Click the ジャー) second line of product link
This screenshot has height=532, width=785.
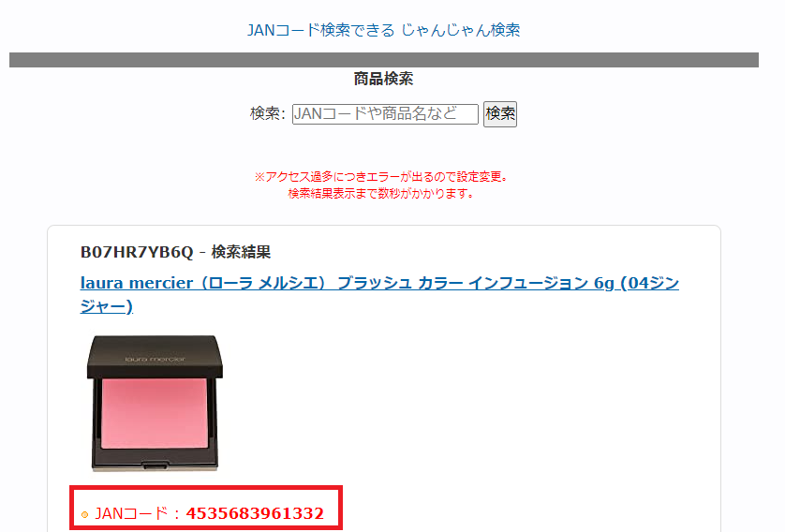click(107, 305)
